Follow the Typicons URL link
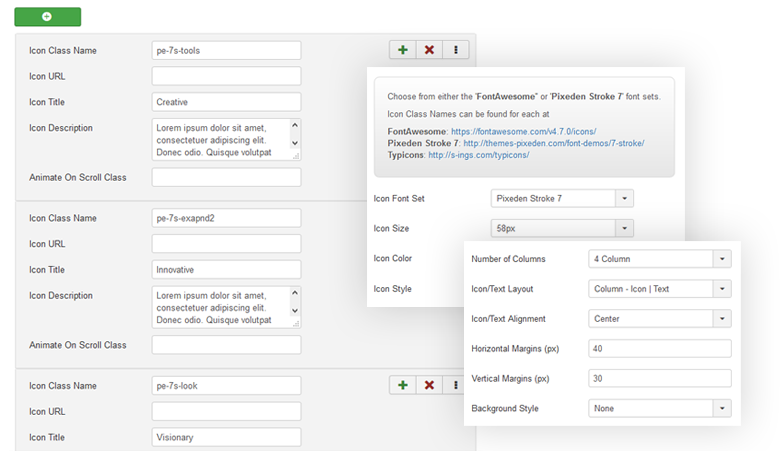This screenshot has height=451, width=782. [478, 155]
